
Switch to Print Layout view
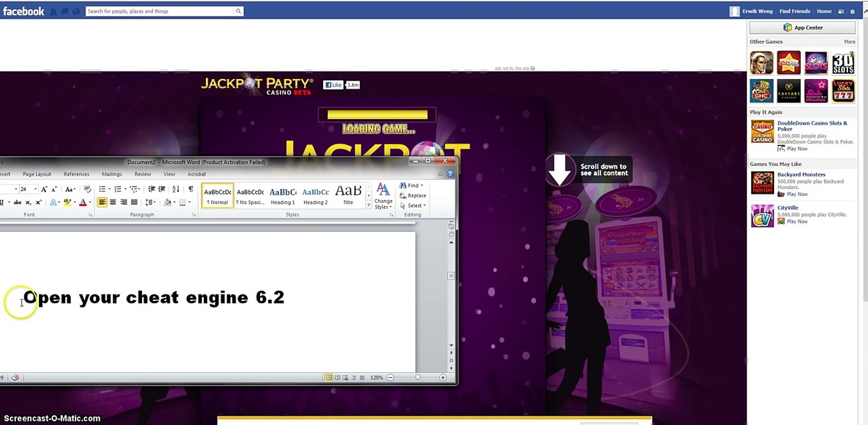tap(329, 378)
